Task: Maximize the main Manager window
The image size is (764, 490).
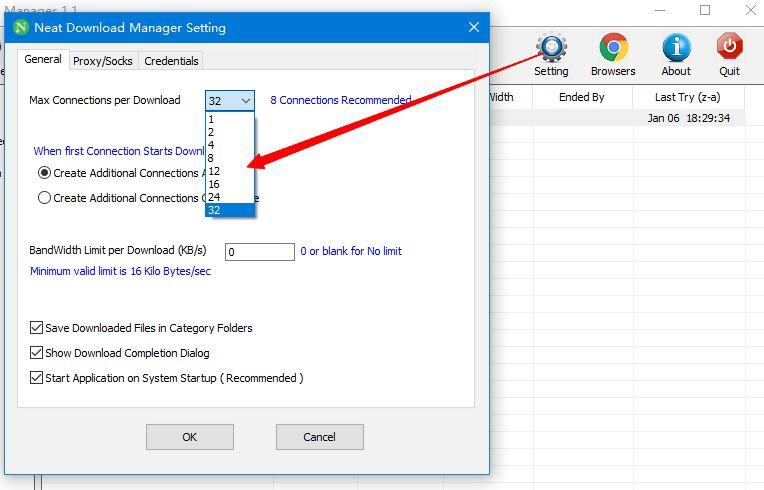Action: point(705,10)
